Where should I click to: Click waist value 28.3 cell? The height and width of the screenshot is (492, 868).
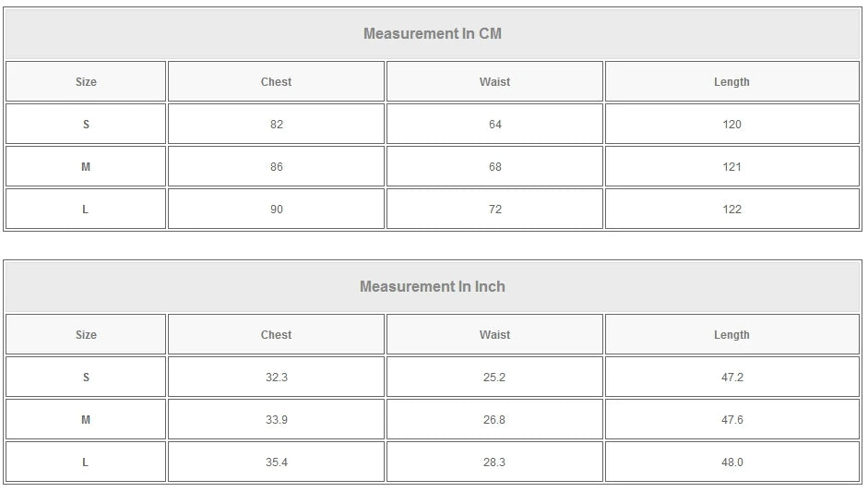coord(494,462)
